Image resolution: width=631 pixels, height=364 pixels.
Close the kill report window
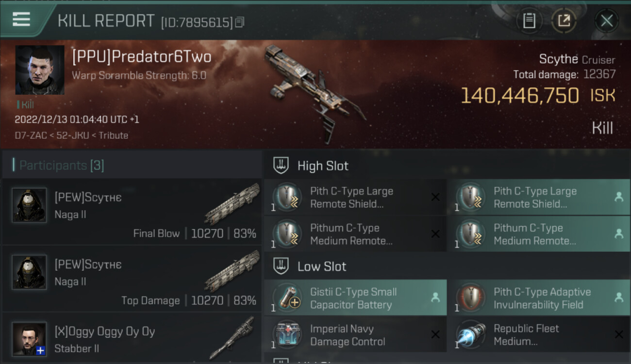(606, 20)
